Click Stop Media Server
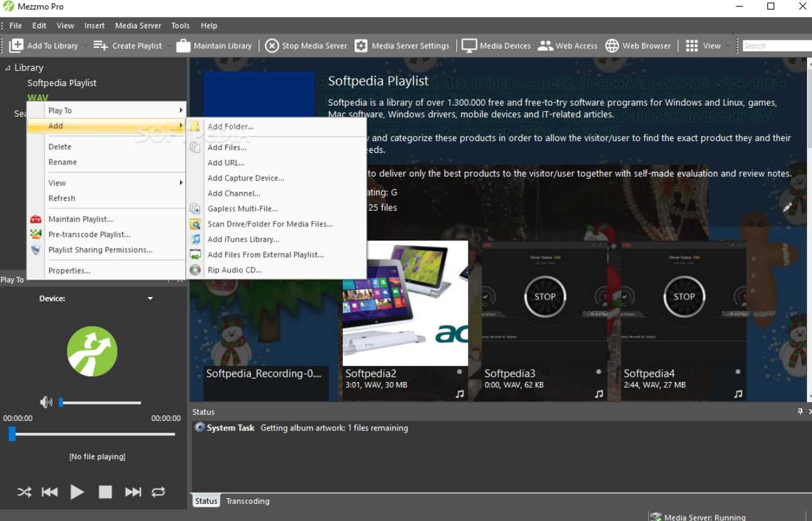This screenshot has height=521, width=812. (306, 45)
